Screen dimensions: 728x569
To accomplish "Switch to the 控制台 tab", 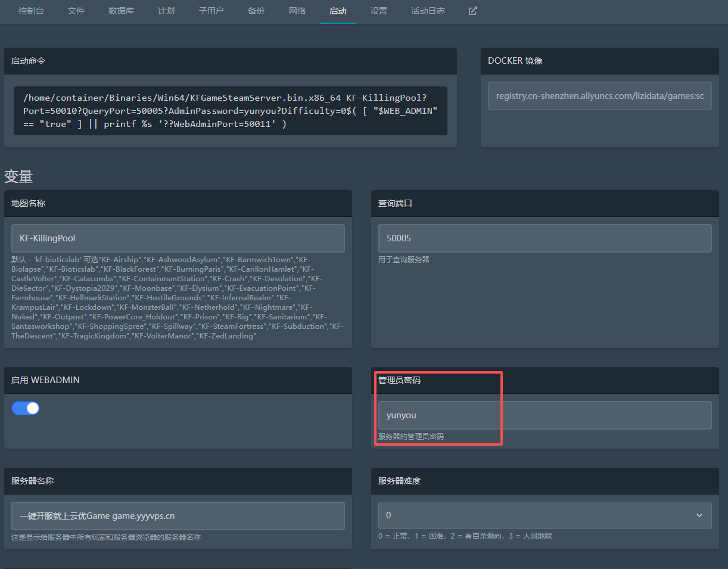I will click(31, 11).
